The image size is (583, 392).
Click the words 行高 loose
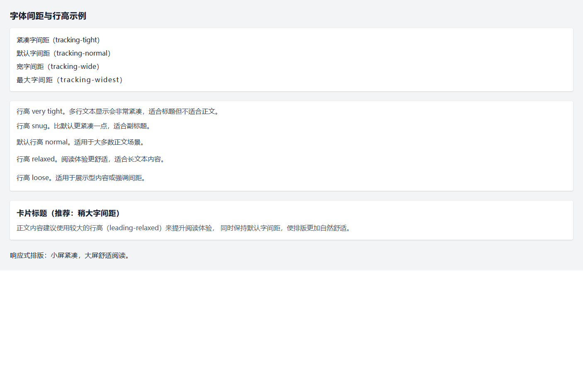[33, 178]
